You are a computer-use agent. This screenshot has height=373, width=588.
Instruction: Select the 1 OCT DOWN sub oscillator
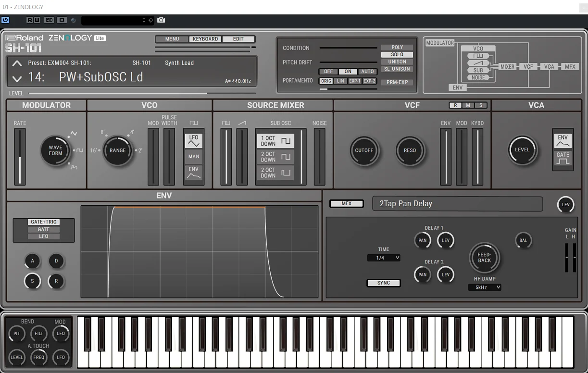[x=275, y=141]
